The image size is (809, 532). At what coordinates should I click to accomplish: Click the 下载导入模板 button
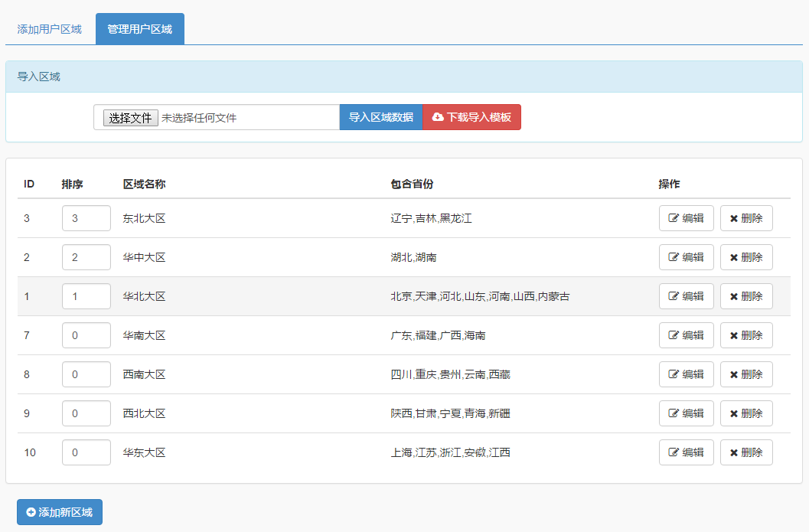click(x=471, y=117)
